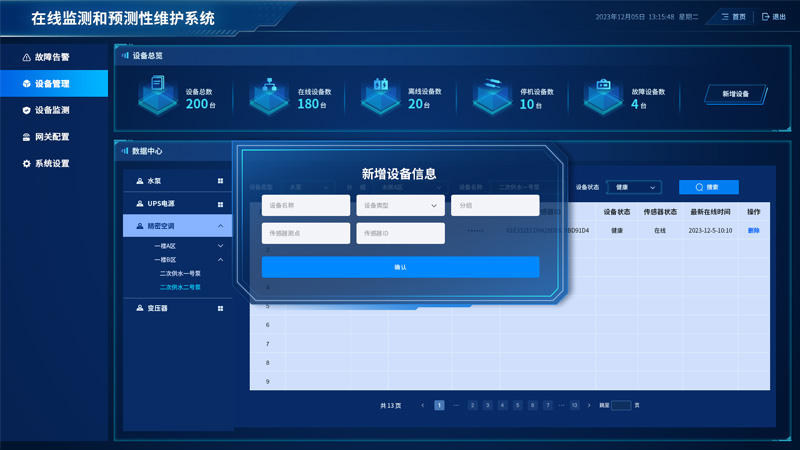Screen dimensions: 800x450
Task: Click the grid icon on 变压器 row
Action: point(220,309)
